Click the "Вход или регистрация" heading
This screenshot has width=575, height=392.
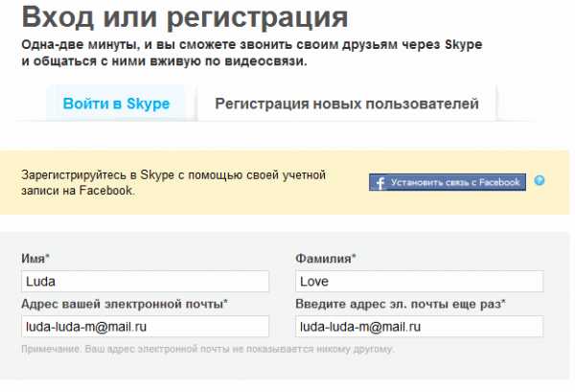coord(185,16)
